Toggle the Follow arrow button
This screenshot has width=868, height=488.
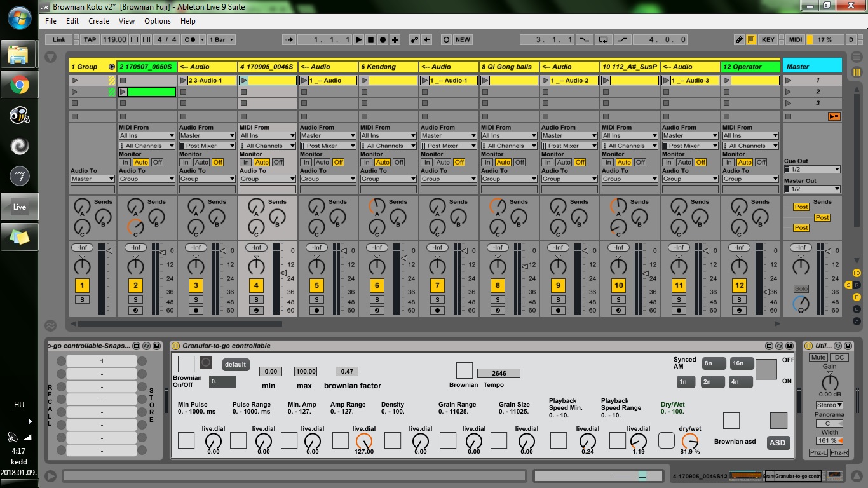(x=289, y=39)
